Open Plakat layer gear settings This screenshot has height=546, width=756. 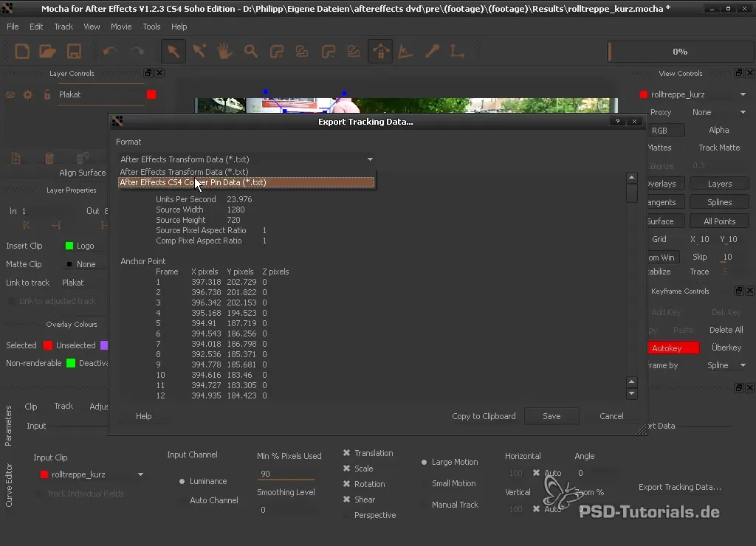[x=28, y=95]
